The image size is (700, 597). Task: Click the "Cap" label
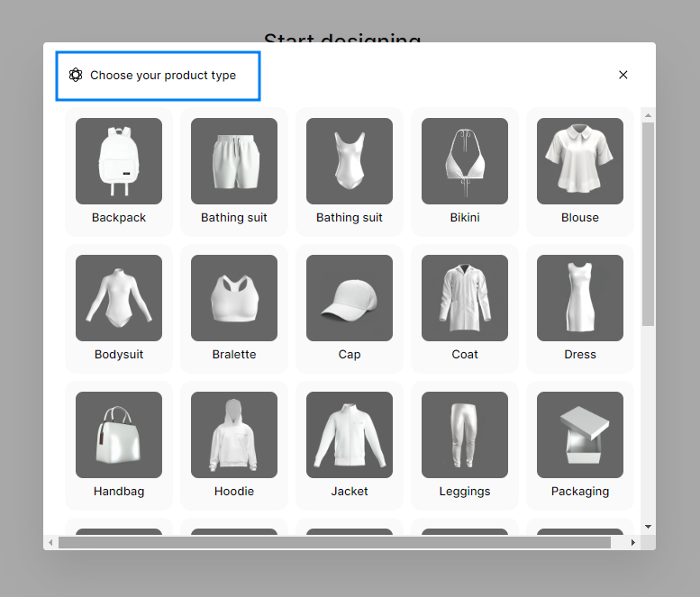(x=350, y=355)
